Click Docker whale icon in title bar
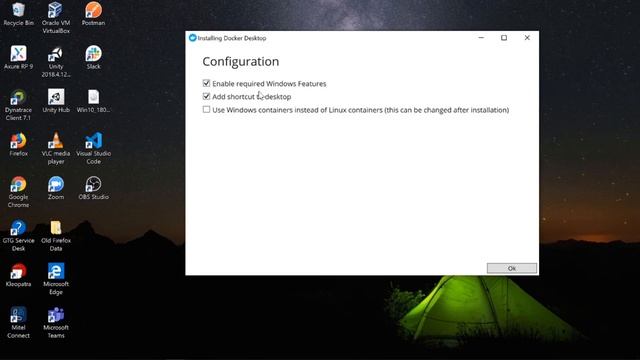Image resolution: width=640 pixels, height=360 pixels. click(193, 38)
